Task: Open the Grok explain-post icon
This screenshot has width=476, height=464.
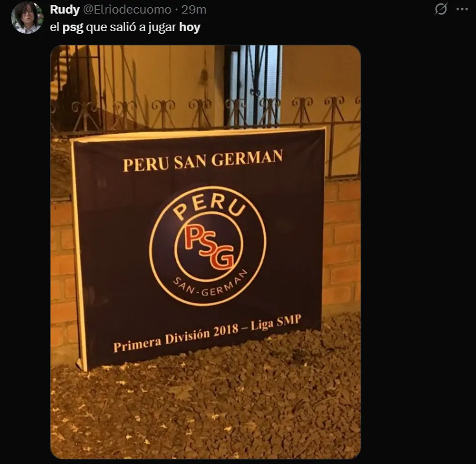Action: [440, 9]
